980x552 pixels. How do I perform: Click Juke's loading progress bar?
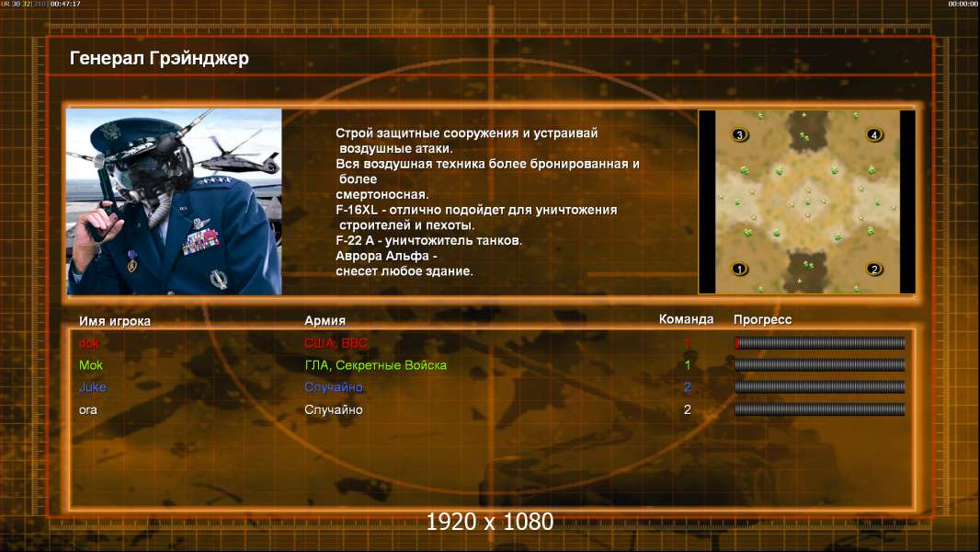(x=820, y=387)
